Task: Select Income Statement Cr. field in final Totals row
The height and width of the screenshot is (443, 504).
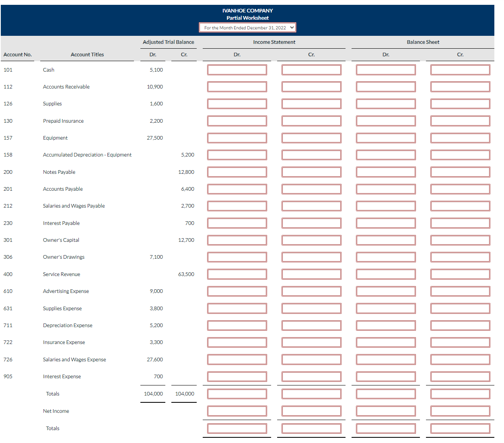Action: (x=311, y=429)
